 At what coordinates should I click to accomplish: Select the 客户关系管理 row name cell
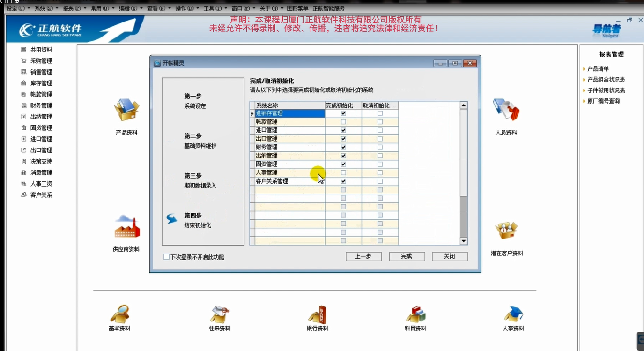(x=290, y=181)
